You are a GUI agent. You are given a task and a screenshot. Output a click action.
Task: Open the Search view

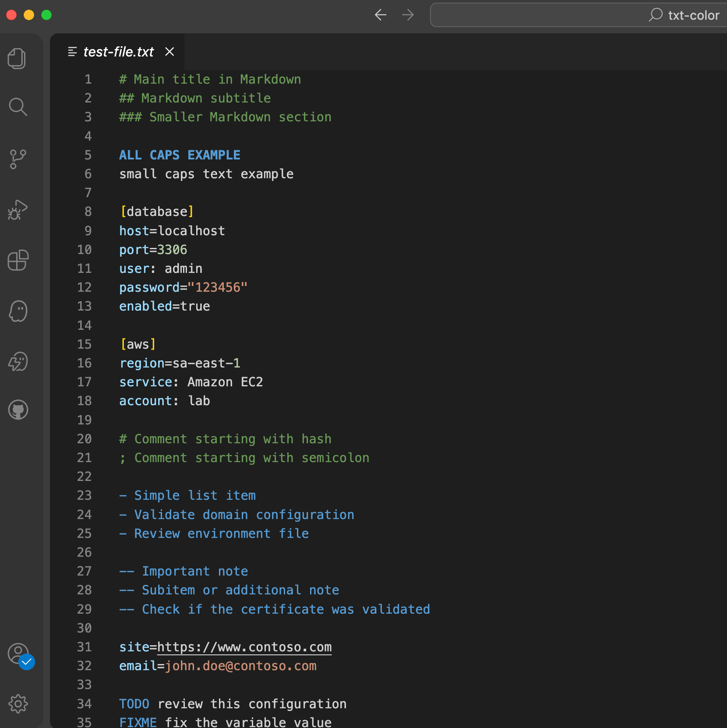coord(18,107)
